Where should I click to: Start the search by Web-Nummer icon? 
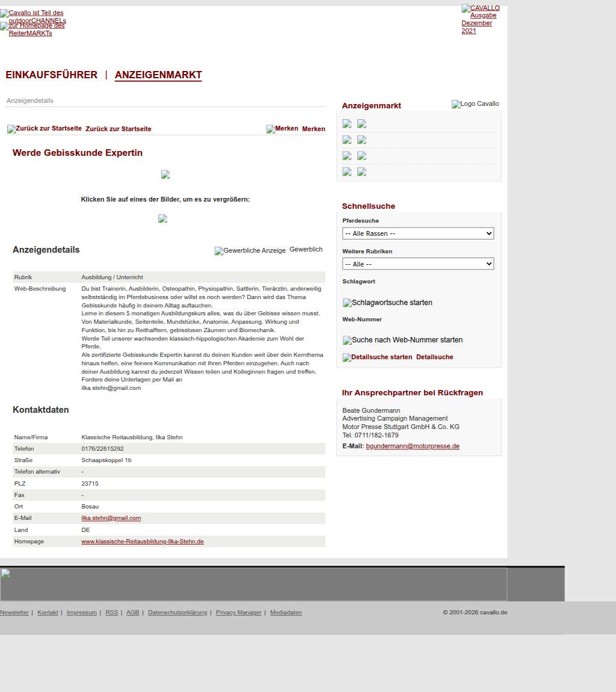click(x=402, y=340)
